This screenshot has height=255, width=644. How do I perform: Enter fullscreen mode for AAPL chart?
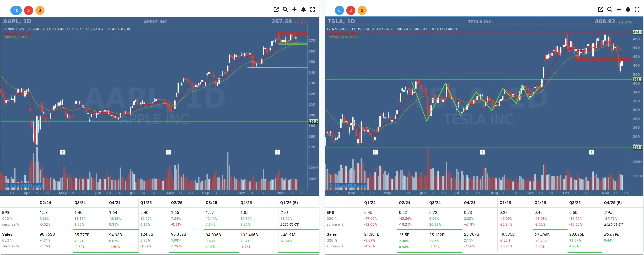pyautogui.click(x=313, y=9)
